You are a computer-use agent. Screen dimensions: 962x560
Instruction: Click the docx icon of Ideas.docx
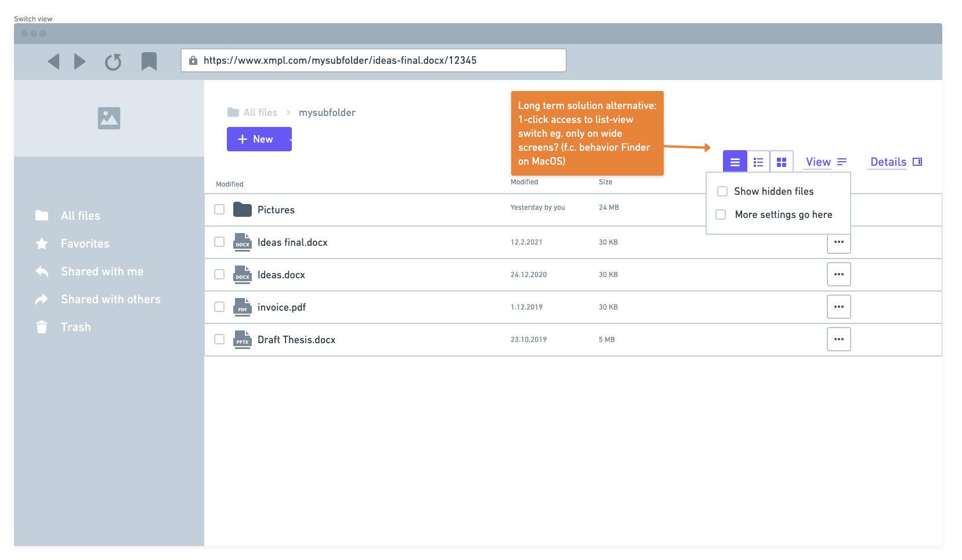click(243, 274)
